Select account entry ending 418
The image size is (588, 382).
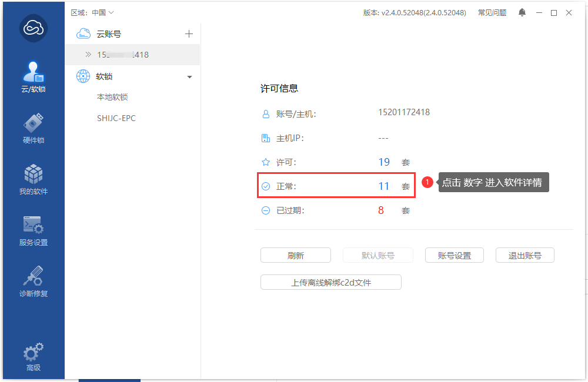click(x=133, y=55)
